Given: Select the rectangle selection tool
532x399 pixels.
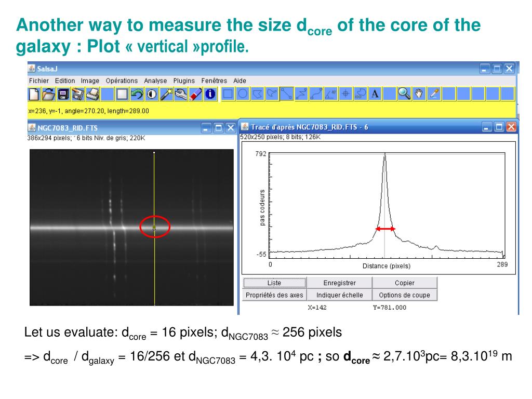Looking at the screenshot, I should point(228,94).
